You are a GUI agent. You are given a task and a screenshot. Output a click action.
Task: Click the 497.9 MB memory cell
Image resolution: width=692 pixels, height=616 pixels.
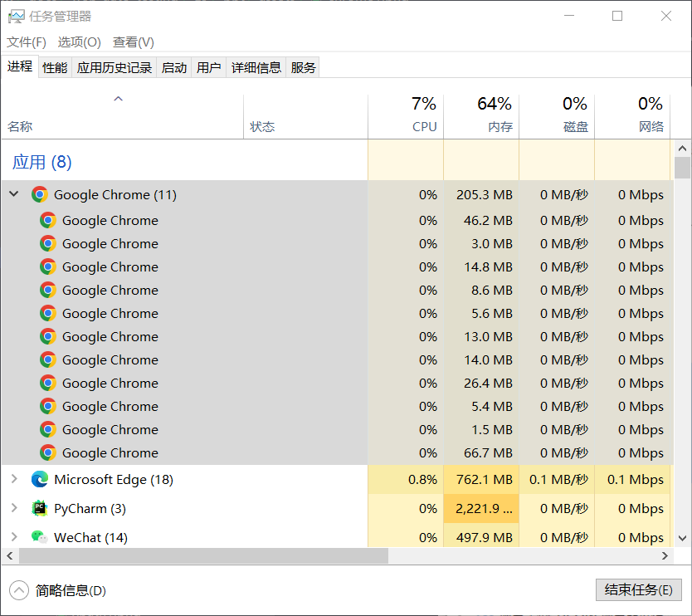481,537
